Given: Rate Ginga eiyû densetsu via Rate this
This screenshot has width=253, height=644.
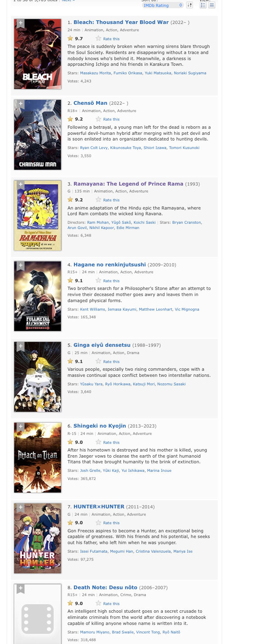Looking at the screenshot, I should pyautogui.click(x=108, y=361).
